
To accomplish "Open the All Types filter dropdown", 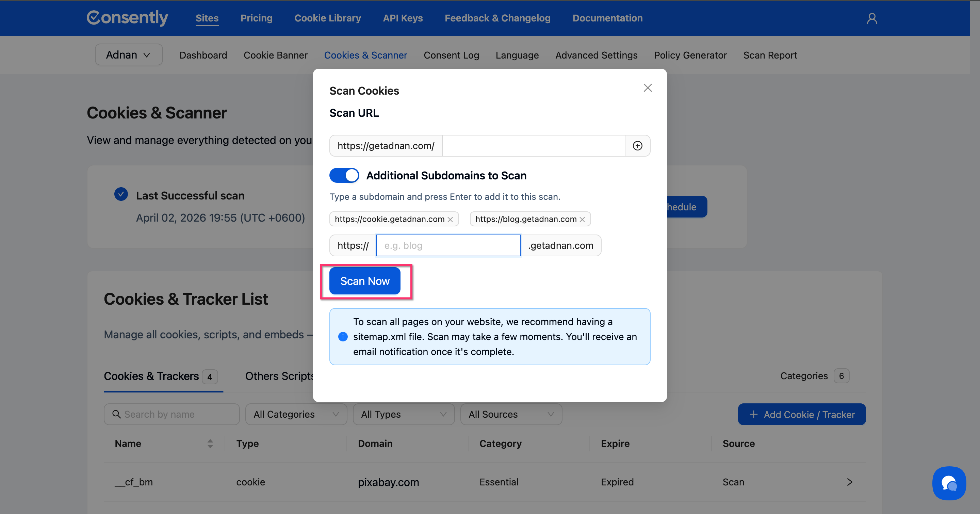I will click(x=403, y=414).
